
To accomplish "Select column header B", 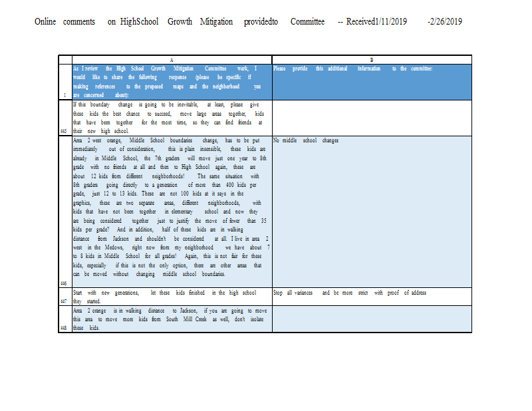I will coord(372,60).
